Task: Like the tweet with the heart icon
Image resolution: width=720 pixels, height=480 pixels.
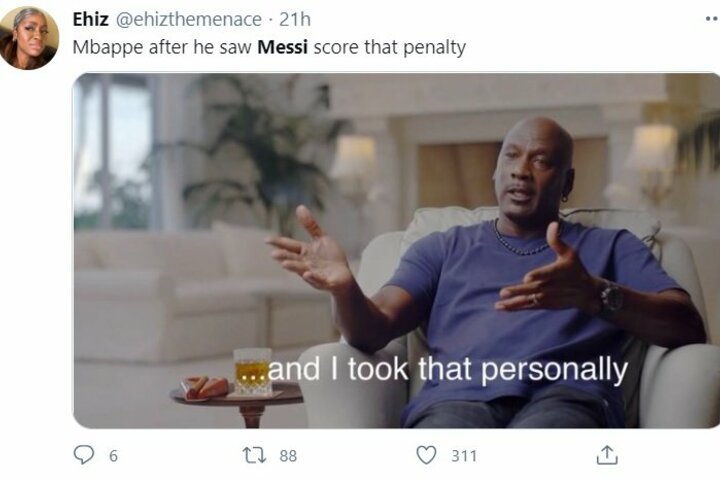Action: (426, 455)
